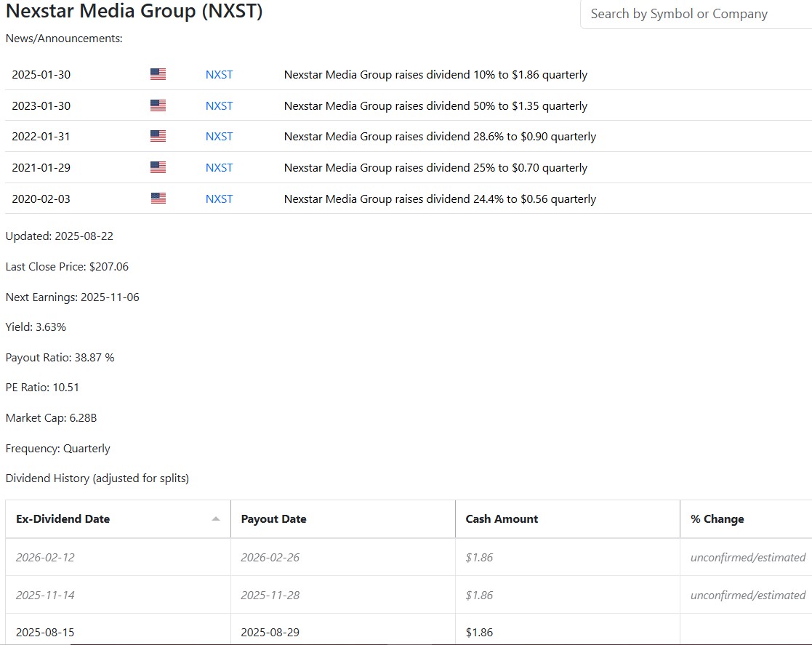Image resolution: width=812 pixels, height=645 pixels.
Task: Click the US flag icon in the 2025-01-30 row
Action: tap(158, 74)
